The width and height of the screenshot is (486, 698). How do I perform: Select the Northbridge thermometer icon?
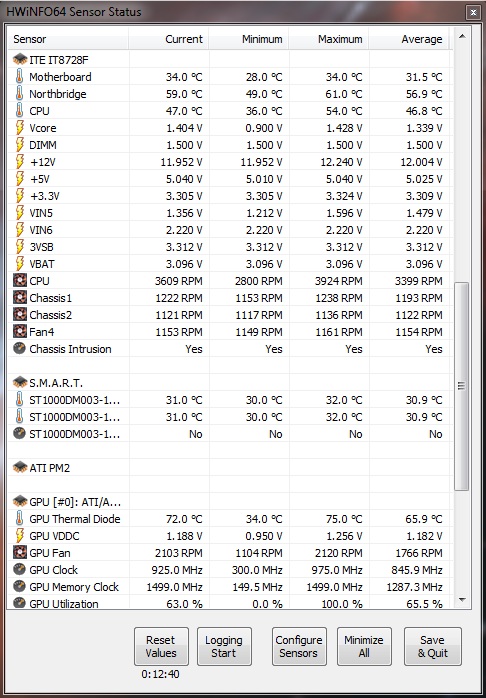(19, 94)
